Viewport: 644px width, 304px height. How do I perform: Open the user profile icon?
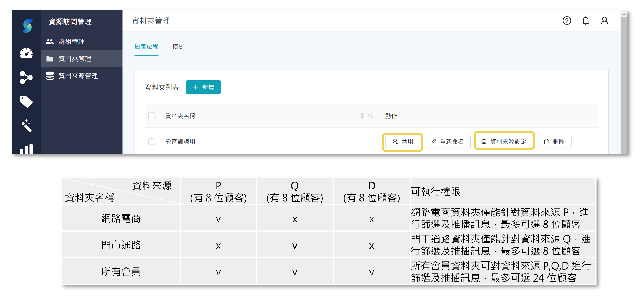(605, 21)
